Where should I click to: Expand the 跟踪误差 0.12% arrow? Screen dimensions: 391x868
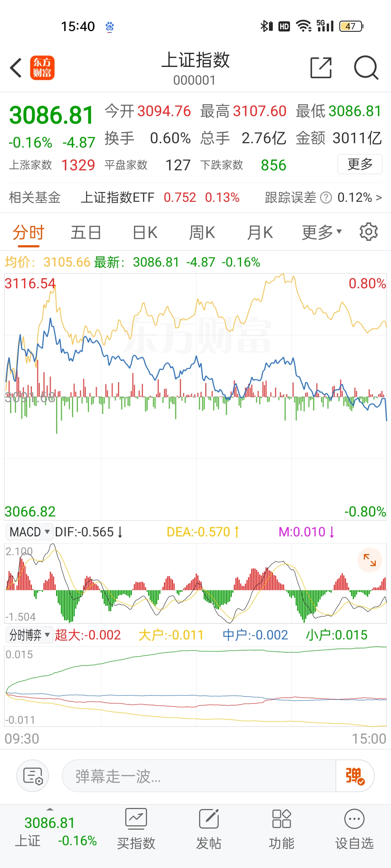pos(379,198)
